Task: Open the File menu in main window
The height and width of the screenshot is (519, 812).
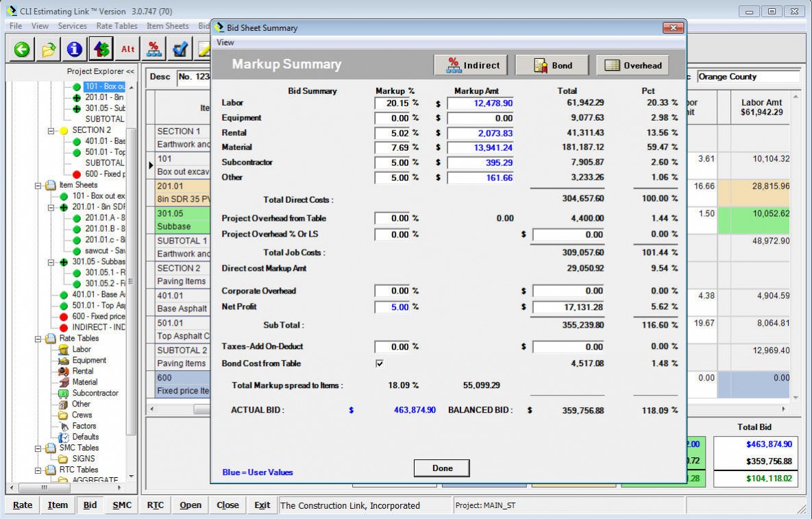Action: [x=16, y=26]
